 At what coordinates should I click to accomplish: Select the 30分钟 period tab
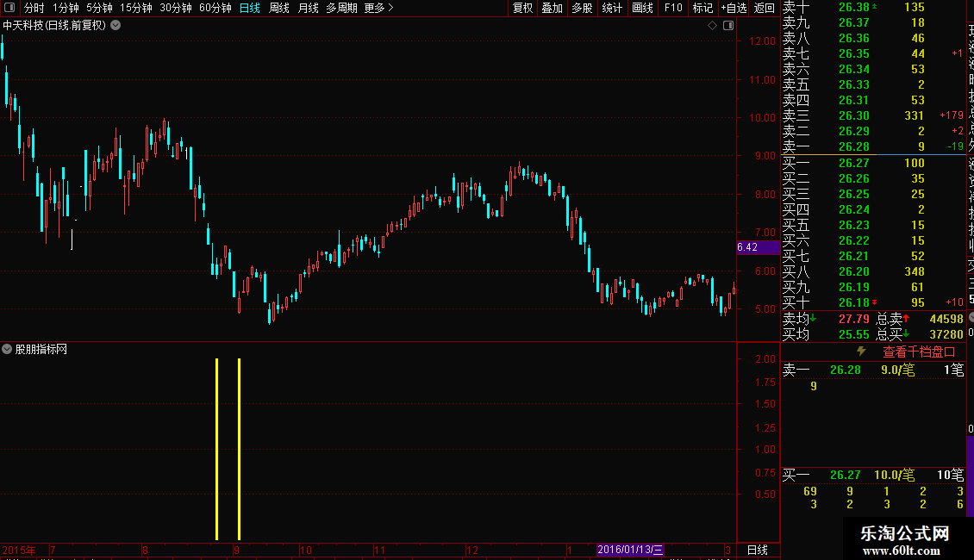(x=176, y=8)
